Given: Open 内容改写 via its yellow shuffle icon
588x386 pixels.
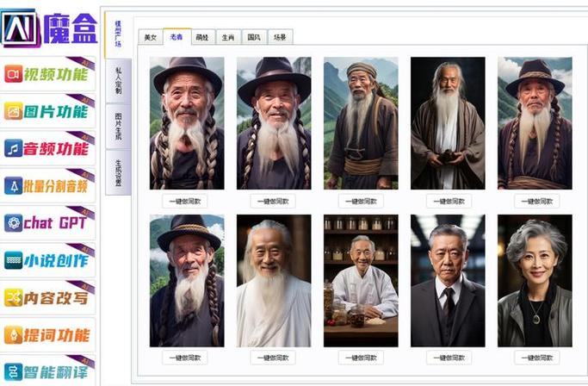Looking at the screenshot, I should 14,297.
